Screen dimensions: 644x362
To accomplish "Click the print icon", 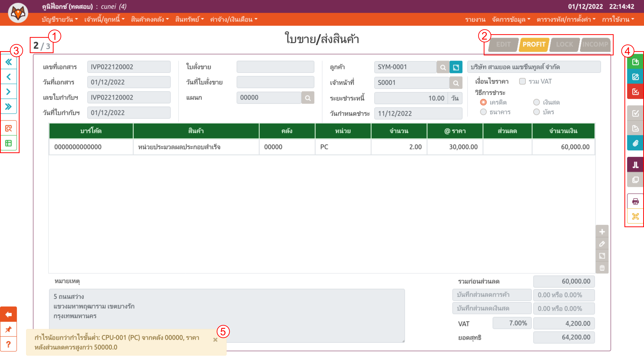I will coord(635,201).
